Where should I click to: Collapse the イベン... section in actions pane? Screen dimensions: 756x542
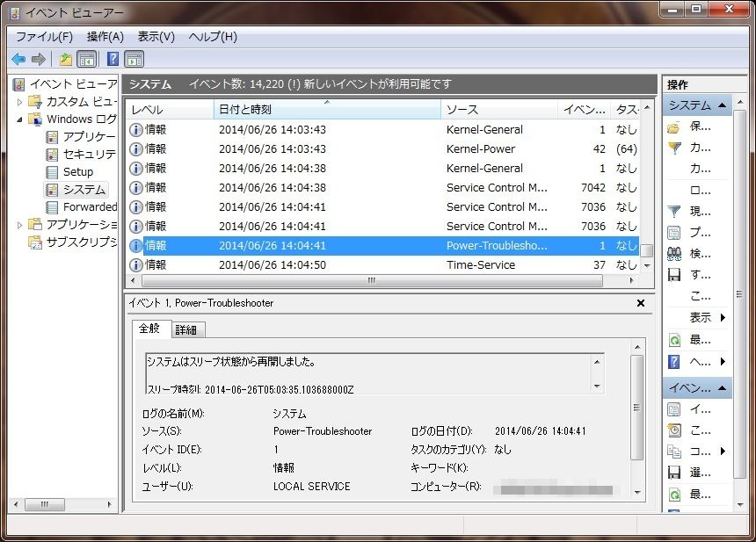pos(723,387)
